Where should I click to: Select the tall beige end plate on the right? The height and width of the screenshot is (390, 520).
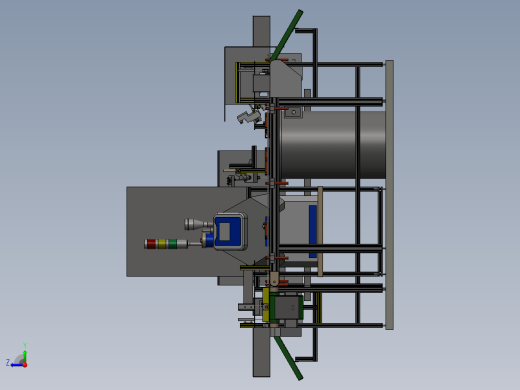[x=389, y=195]
